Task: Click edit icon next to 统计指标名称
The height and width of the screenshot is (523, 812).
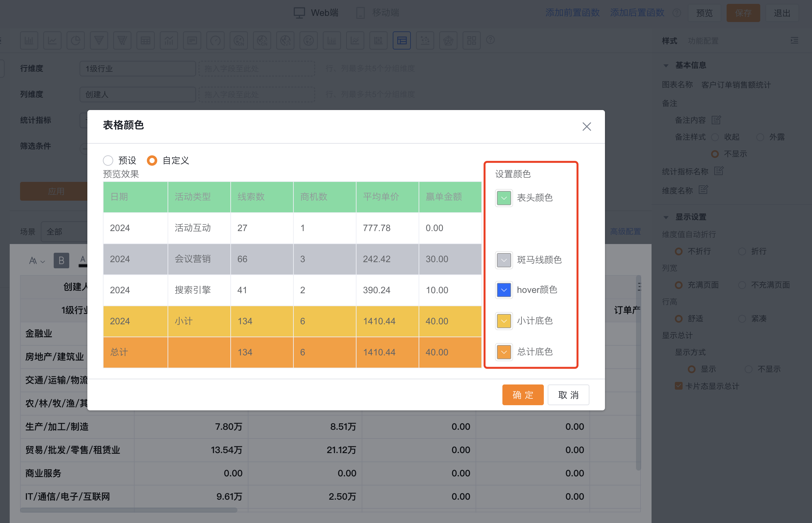Action: (x=719, y=171)
